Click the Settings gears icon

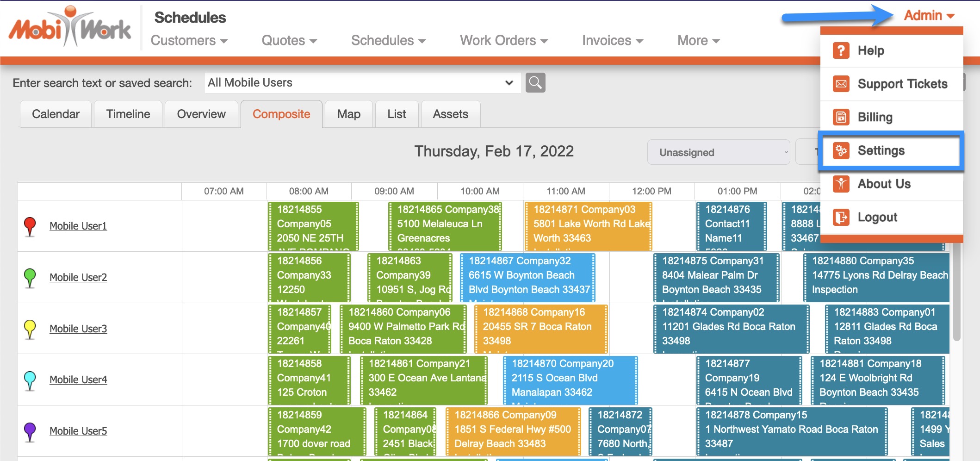click(x=841, y=150)
